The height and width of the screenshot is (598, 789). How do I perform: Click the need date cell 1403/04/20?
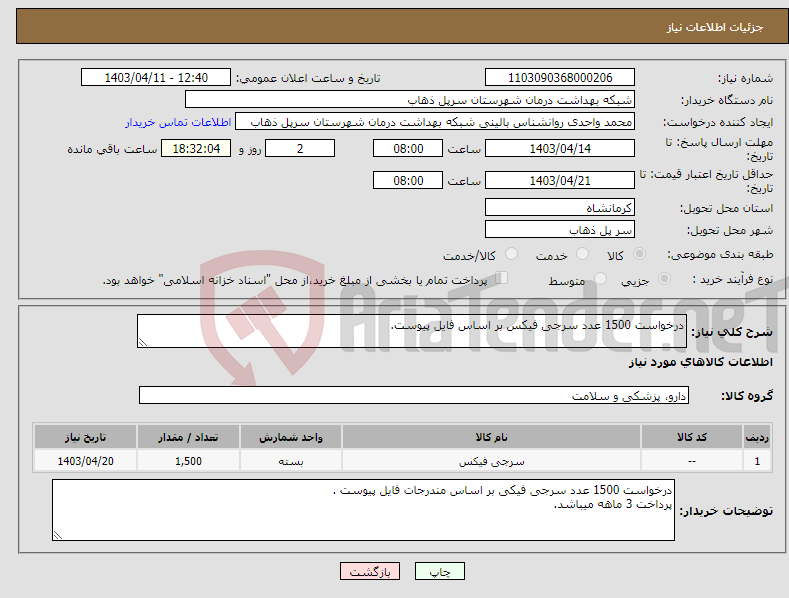click(86, 461)
